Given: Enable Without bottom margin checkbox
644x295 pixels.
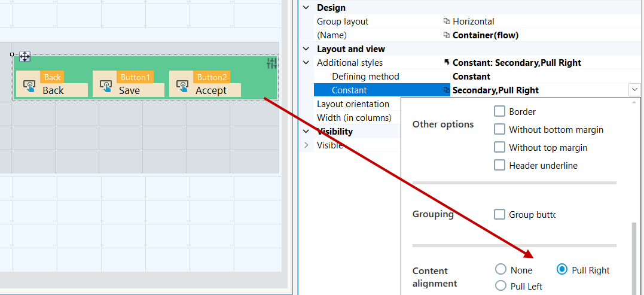Looking at the screenshot, I should (499, 129).
